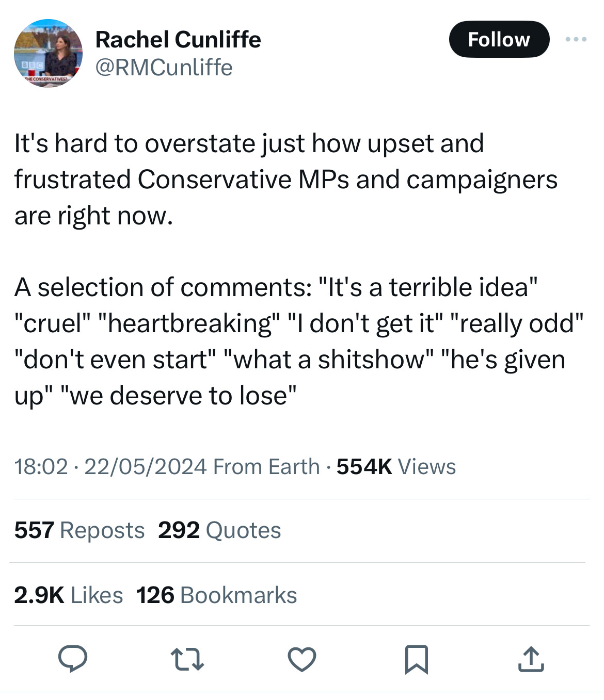Click the 18:02 timestamp
This screenshot has width=604, height=700.
pos(41,467)
